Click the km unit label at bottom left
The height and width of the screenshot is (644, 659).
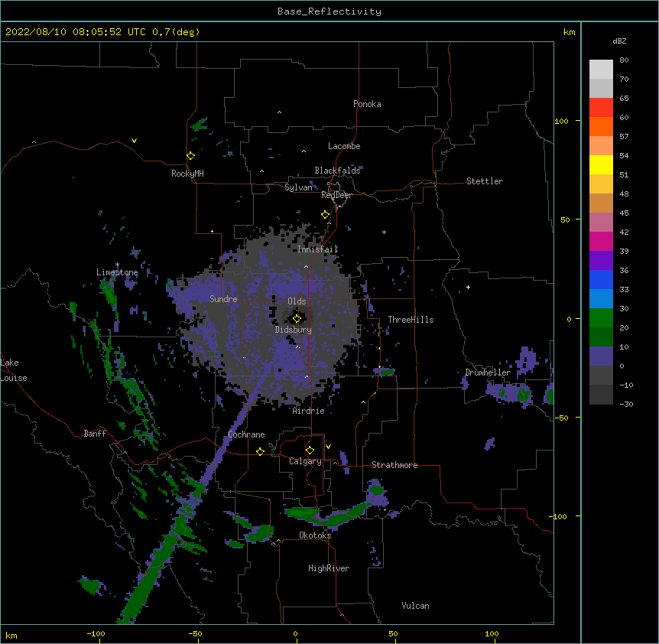(x=11, y=635)
